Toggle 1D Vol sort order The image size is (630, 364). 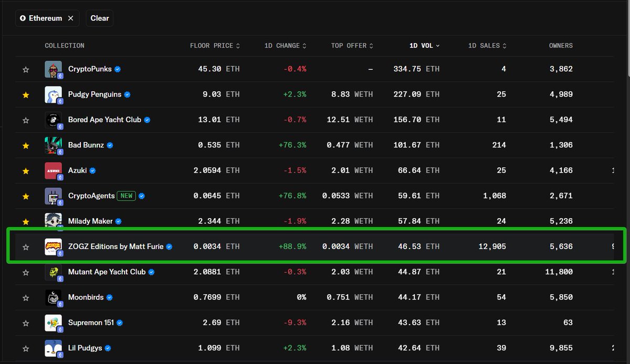pyautogui.click(x=424, y=46)
